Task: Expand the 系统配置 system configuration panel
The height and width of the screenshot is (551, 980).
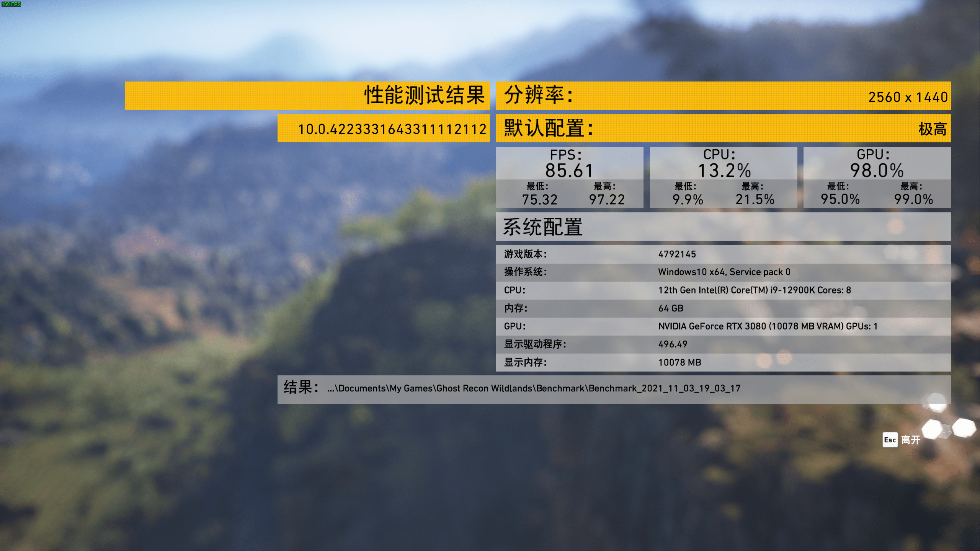Action: point(723,227)
